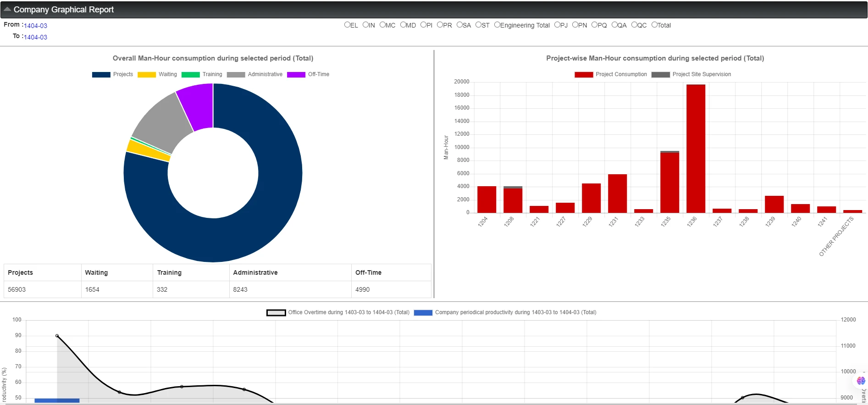868x405 pixels.
Task: Click the bar for project 1208
Action: (x=513, y=200)
